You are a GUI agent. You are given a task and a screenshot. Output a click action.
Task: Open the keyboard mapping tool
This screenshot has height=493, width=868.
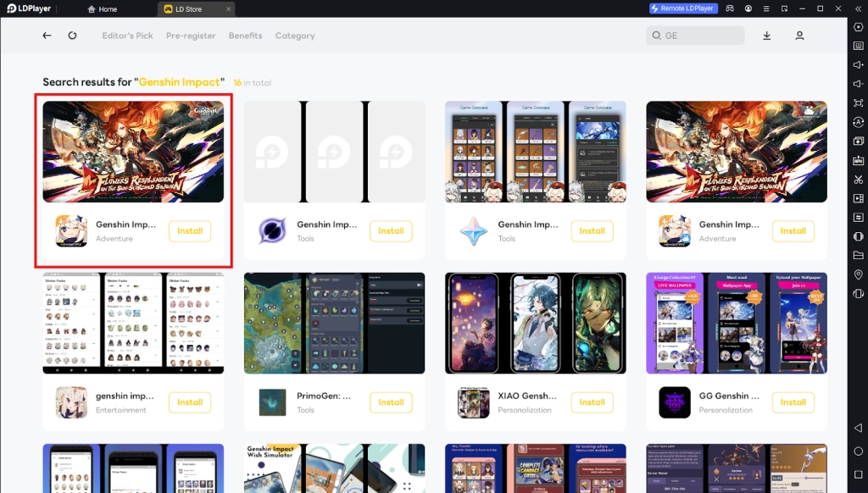[x=858, y=46]
